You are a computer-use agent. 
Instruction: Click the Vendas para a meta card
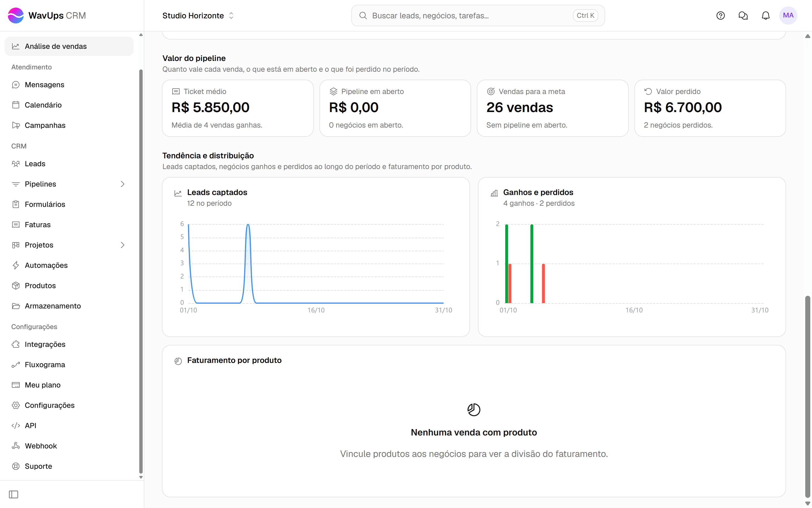point(552,108)
